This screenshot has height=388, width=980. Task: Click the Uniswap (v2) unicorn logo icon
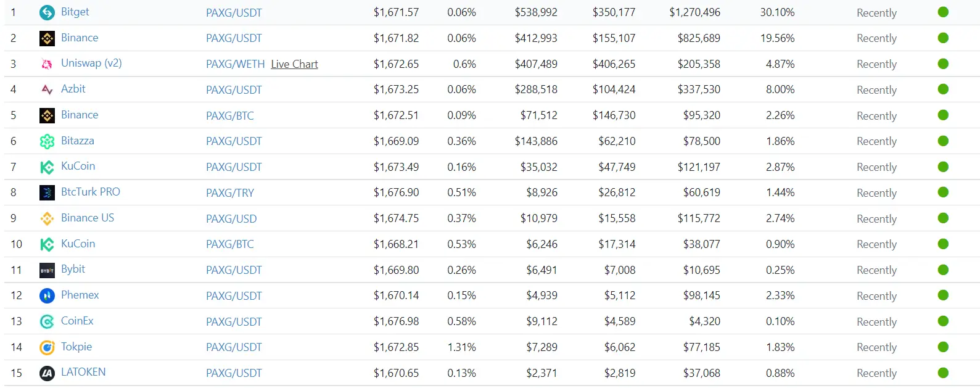point(47,64)
